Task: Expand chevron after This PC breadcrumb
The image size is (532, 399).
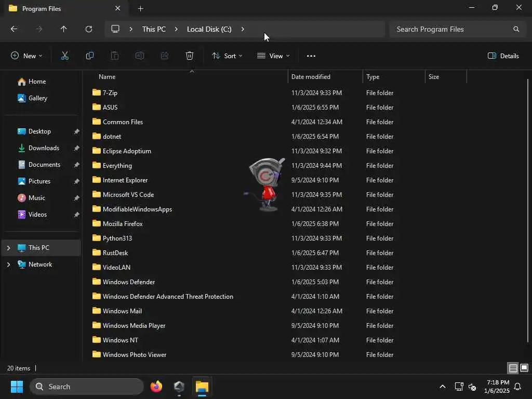Action: [x=176, y=29]
